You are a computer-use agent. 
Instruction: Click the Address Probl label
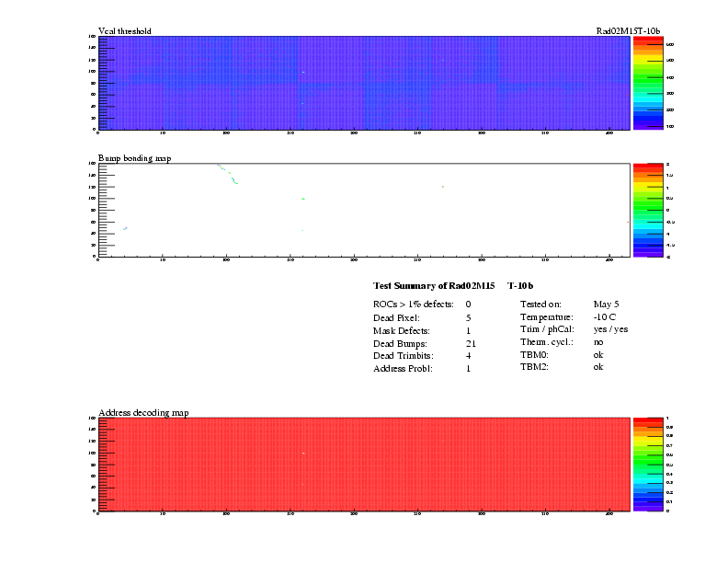403,369
